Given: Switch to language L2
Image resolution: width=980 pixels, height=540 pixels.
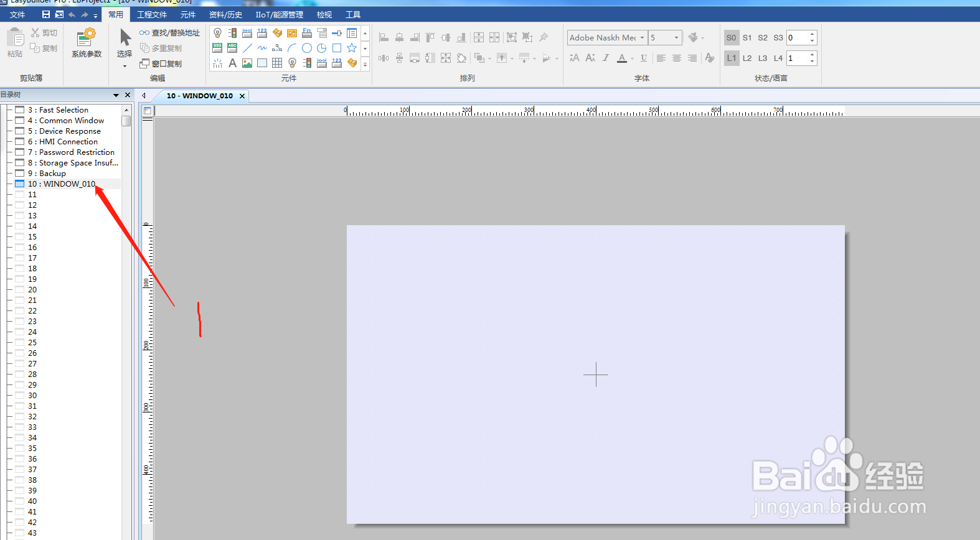Looking at the screenshot, I should 747,58.
